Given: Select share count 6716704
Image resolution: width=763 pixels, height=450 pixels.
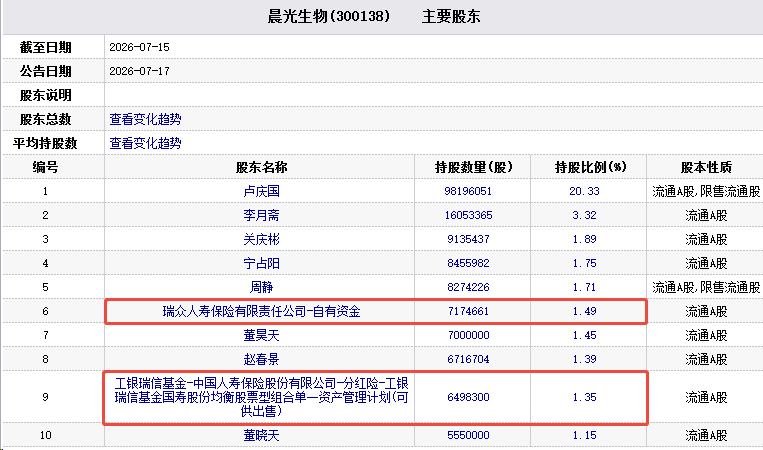Looking at the screenshot, I should [x=468, y=359].
